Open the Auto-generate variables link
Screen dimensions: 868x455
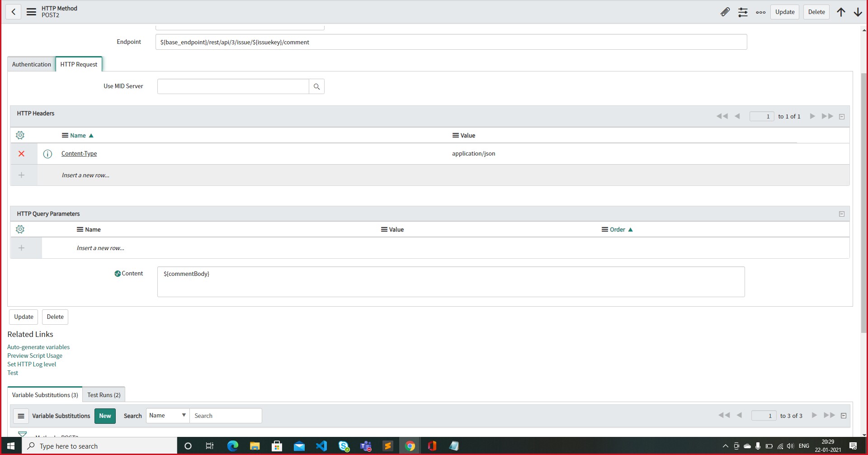coord(38,347)
